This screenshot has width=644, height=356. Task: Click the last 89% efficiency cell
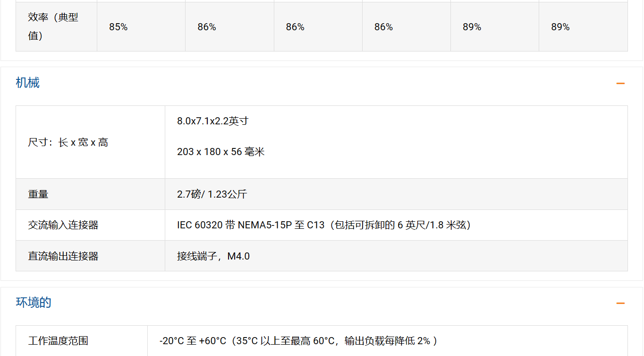[x=560, y=27]
